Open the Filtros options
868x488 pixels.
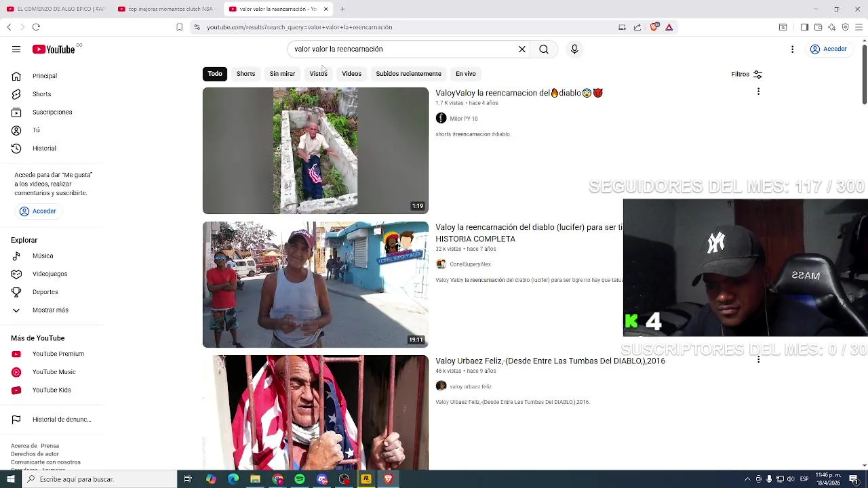pos(747,75)
